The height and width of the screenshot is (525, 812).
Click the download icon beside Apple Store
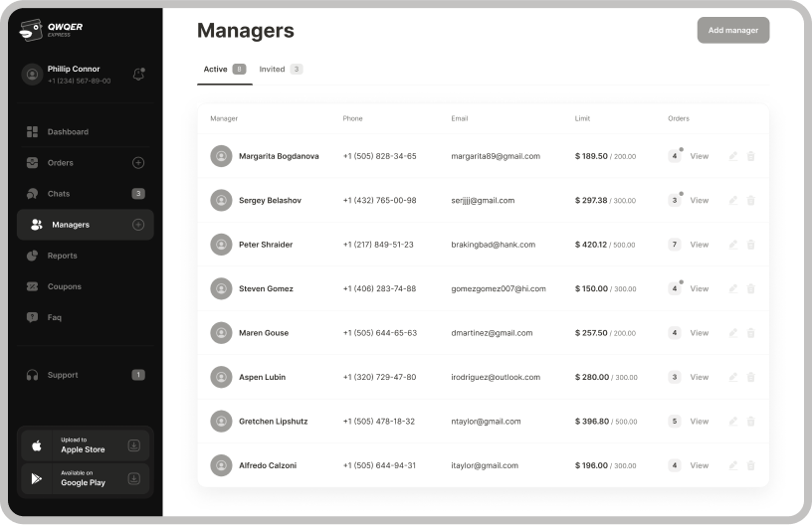pyautogui.click(x=134, y=445)
